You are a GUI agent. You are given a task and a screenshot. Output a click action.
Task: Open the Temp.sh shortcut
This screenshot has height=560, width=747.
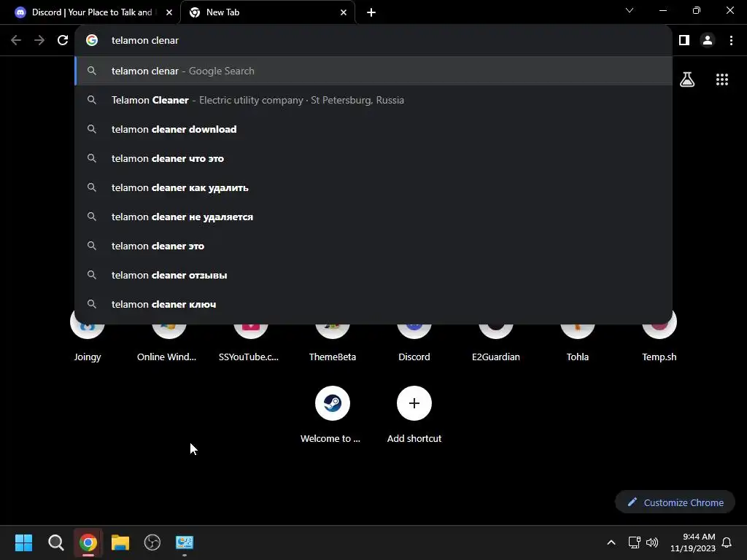coord(659,341)
